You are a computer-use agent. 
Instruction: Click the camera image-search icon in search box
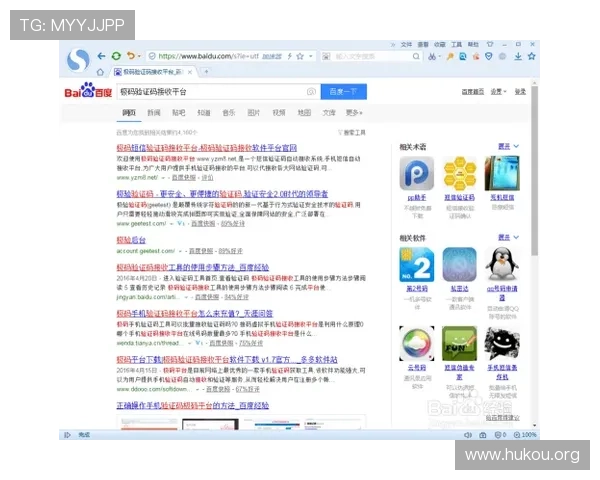[311, 92]
